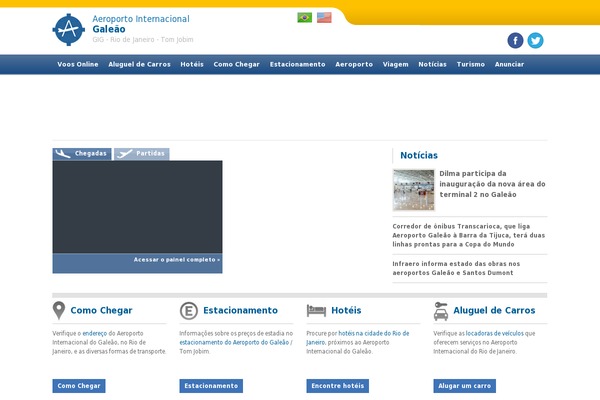
Task: Click the dark flight panel area
Action: [x=137, y=207]
